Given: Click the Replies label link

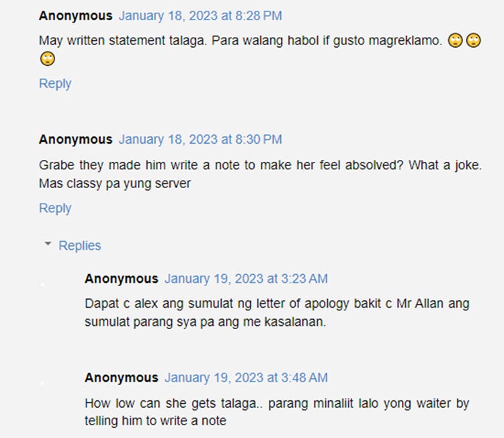Looking at the screenshot, I should [x=80, y=246].
